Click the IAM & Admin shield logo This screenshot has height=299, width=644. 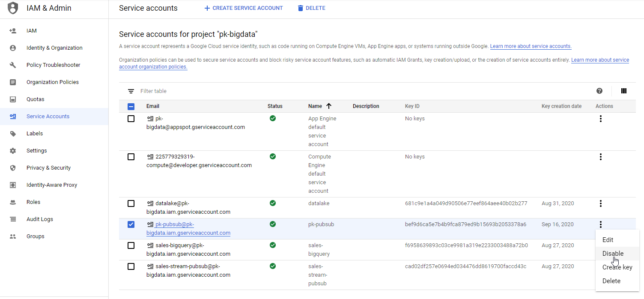pyautogui.click(x=13, y=8)
